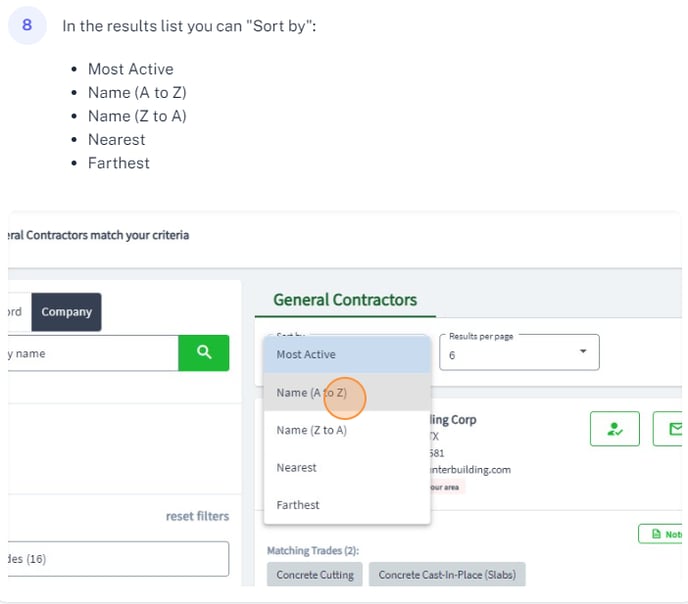This screenshot has width=688, height=604.
Task: Click the step 8 number badge
Action: [x=27, y=25]
